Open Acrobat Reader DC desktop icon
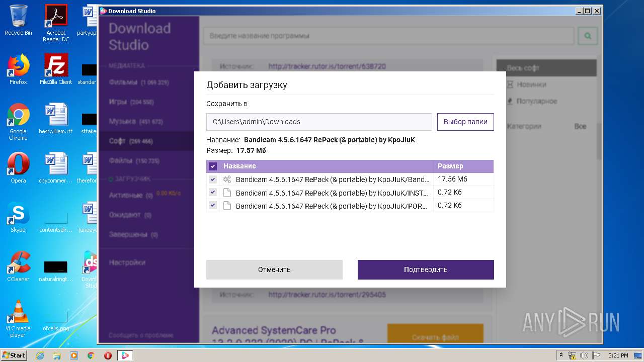Screen dimensions: 644x362 click(56, 23)
